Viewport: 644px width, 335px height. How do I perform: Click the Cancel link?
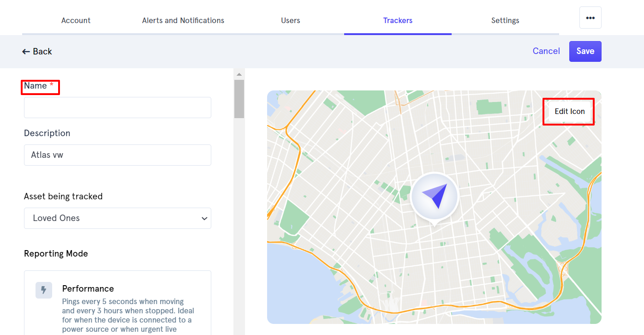(x=546, y=51)
